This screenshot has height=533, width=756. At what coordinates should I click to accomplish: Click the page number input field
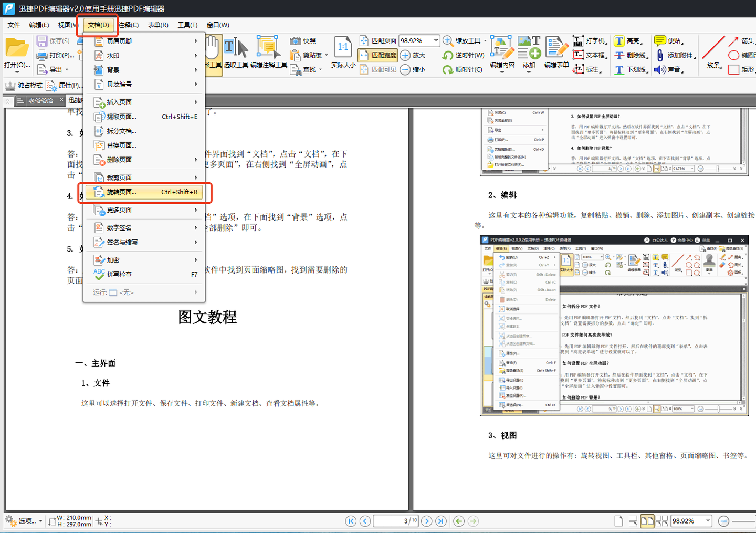pos(396,521)
